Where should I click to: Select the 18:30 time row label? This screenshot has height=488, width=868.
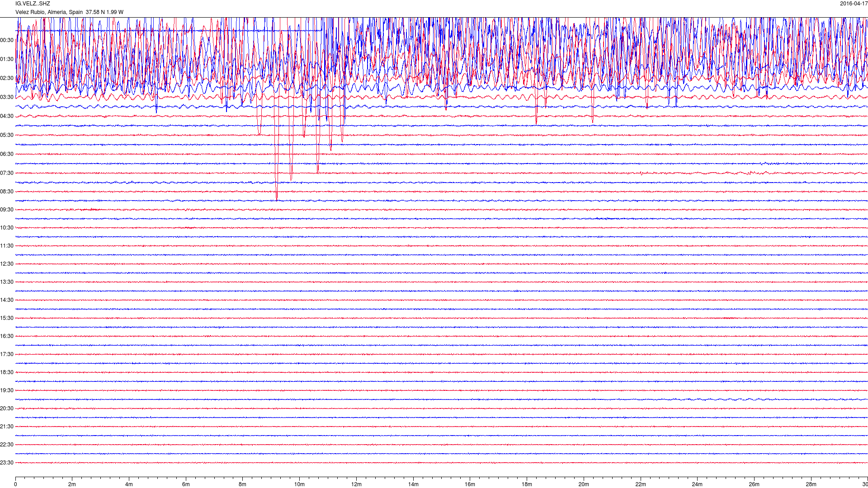tap(7, 372)
